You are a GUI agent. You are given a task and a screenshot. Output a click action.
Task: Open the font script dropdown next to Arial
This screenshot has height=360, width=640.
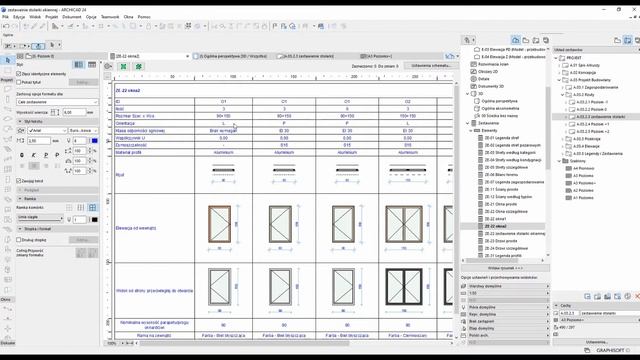coord(83,130)
